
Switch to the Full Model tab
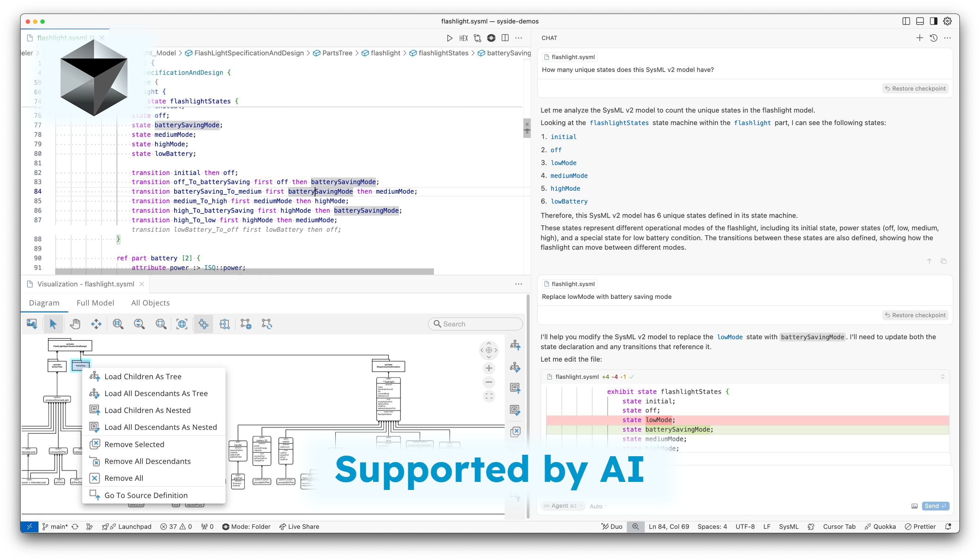(95, 303)
